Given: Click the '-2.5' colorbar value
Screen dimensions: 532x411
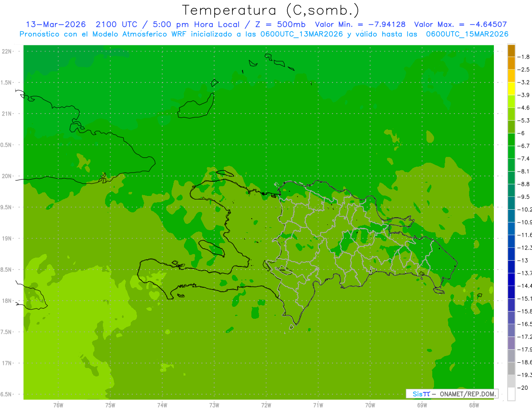Looking at the screenshot, I should 524,70.
